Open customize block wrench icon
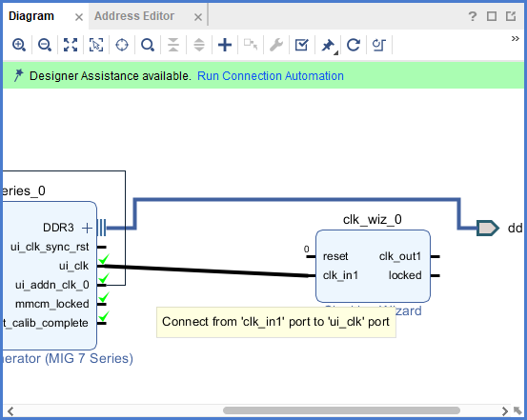The width and height of the screenshot is (527, 420). tap(276, 45)
